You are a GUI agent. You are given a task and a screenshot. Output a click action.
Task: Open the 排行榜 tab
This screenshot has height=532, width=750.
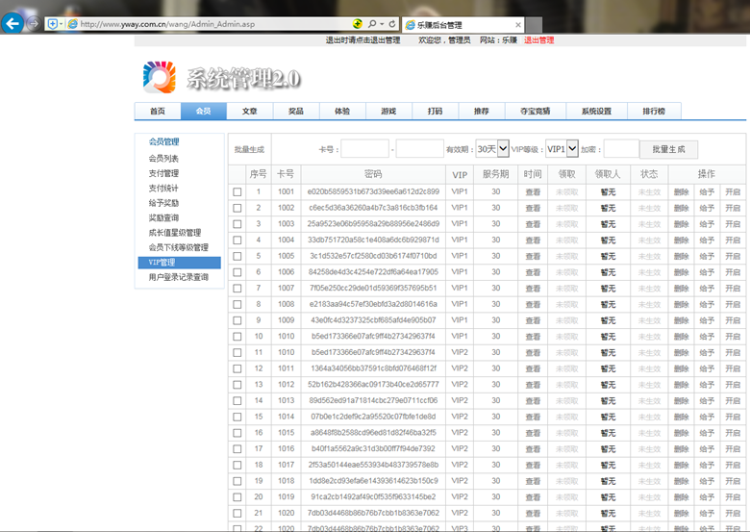(x=654, y=111)
